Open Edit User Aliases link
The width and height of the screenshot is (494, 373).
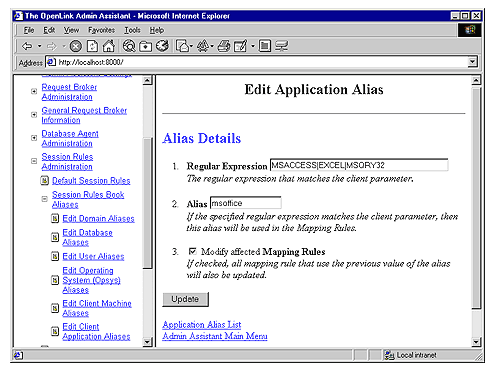click(x=93, y=256)
